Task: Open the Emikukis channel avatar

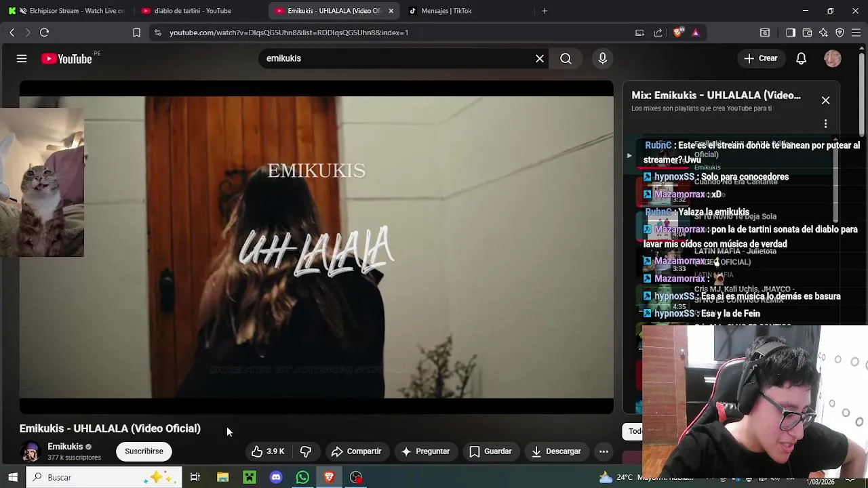Action: tap(31, 451)
